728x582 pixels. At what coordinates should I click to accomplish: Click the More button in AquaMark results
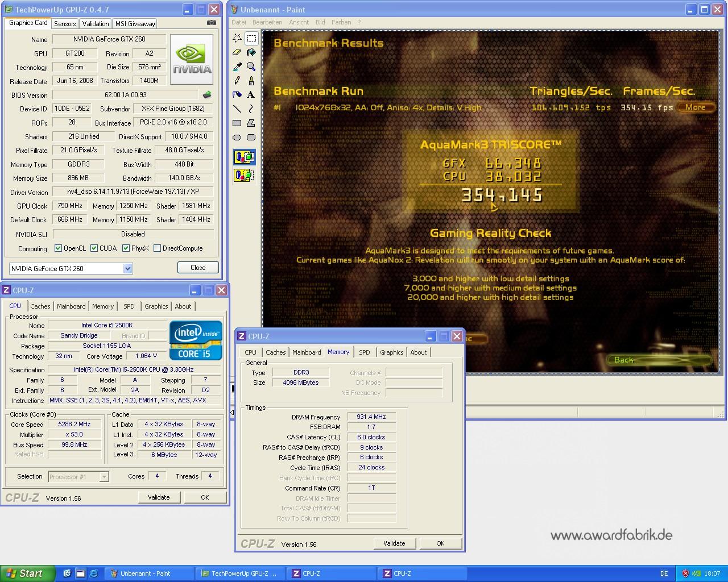pyautogui.click(x=695, y=107)
